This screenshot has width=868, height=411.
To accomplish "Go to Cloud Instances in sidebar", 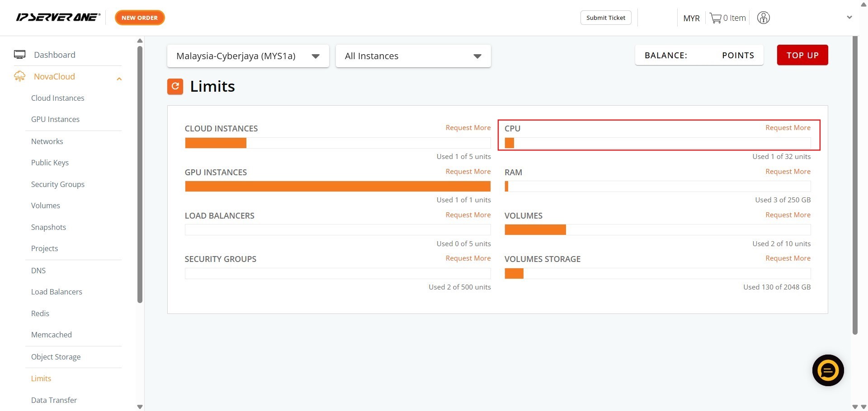I will coord(57,98).
